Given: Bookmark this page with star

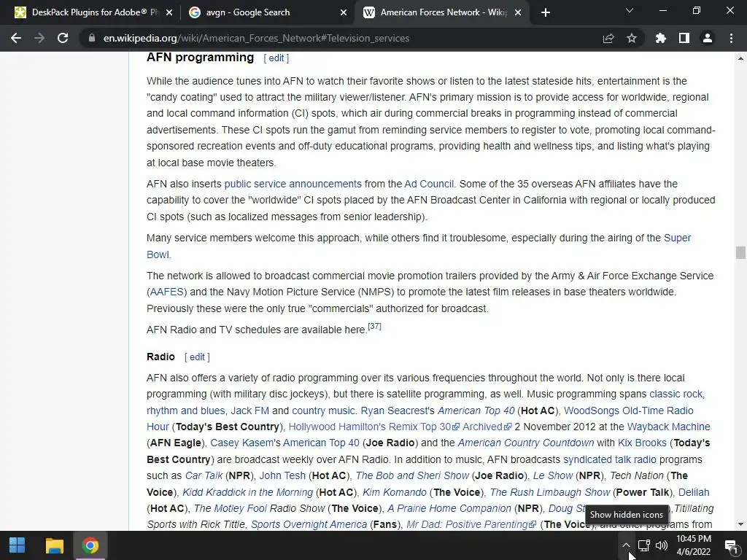Looking at the screenshot, I should click(631, 38).
